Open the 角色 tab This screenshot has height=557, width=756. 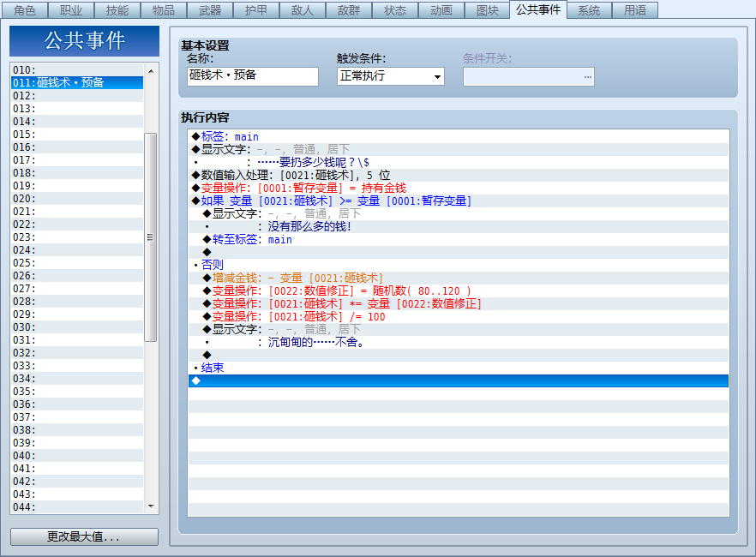(25, 10)
